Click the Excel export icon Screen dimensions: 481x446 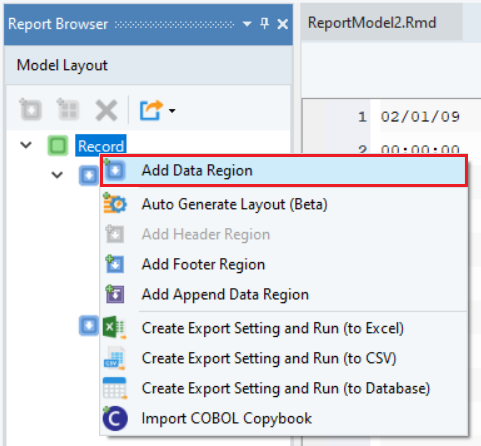pyautogui.click(x=114, y=328)
